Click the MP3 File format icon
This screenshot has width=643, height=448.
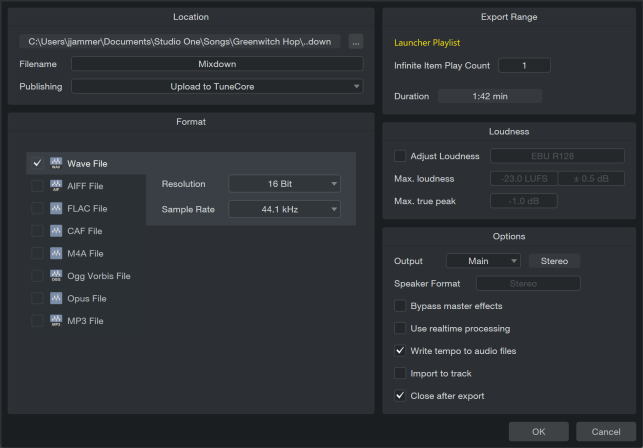[x=56, y=321]
